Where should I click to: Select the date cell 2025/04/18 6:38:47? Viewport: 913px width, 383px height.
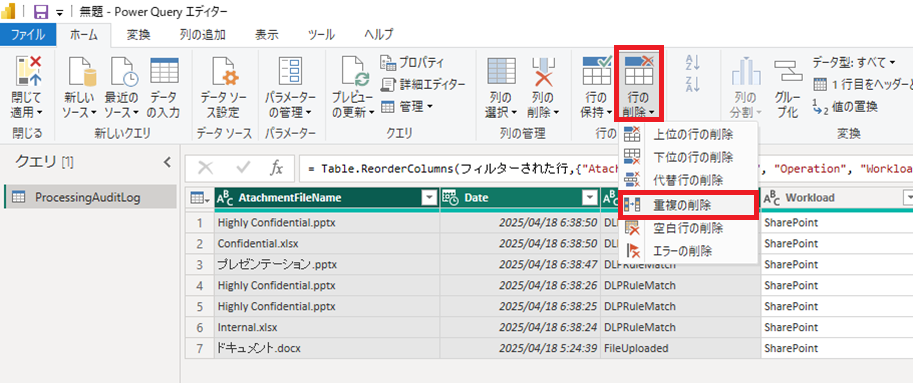520,264
